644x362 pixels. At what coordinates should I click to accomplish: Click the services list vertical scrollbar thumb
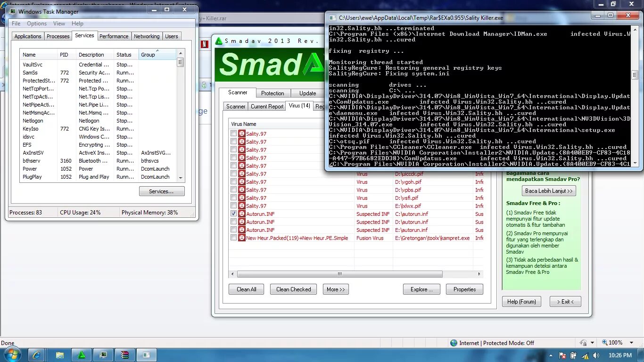coord(180,63)
